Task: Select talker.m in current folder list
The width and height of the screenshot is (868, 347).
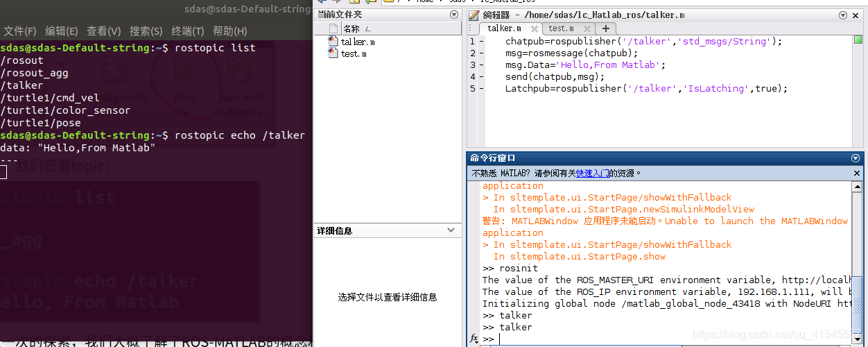Action: 358,42
